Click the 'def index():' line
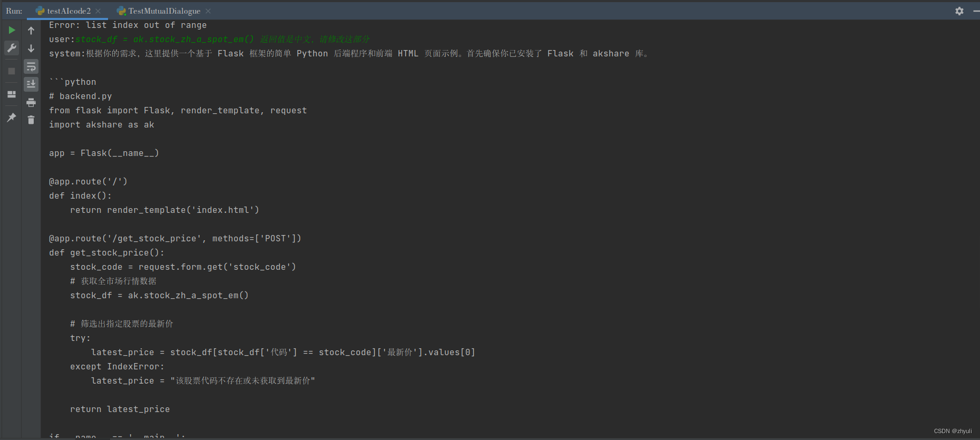The width and height of the screenshot is (980, 440). (x=81, y=196)
